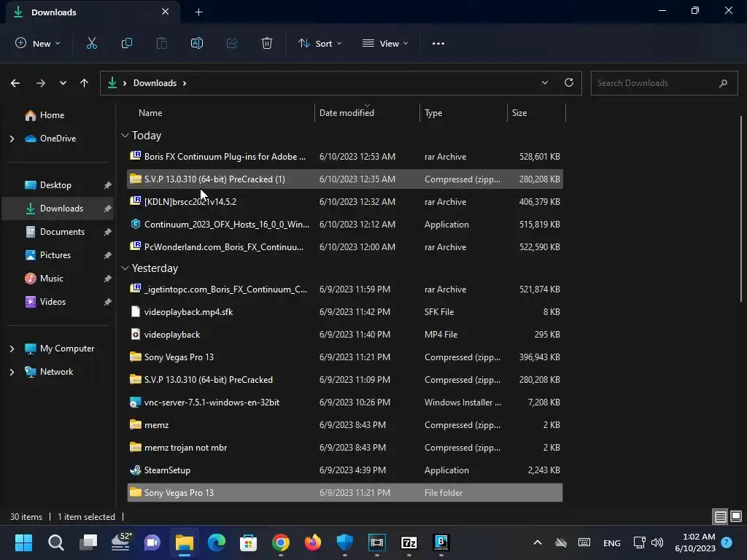This screenshot has height=560, width=747.
Task: Open taskbar clock and date
Action: [695, 542]
